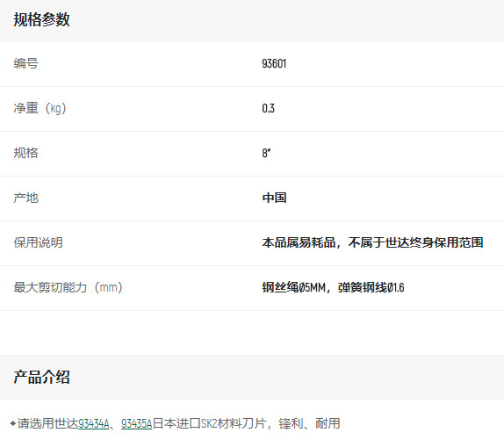Image resolution: width=504 pixels, height=440 pixels.
Task: Click the 产地 row label
Action: 25,198
